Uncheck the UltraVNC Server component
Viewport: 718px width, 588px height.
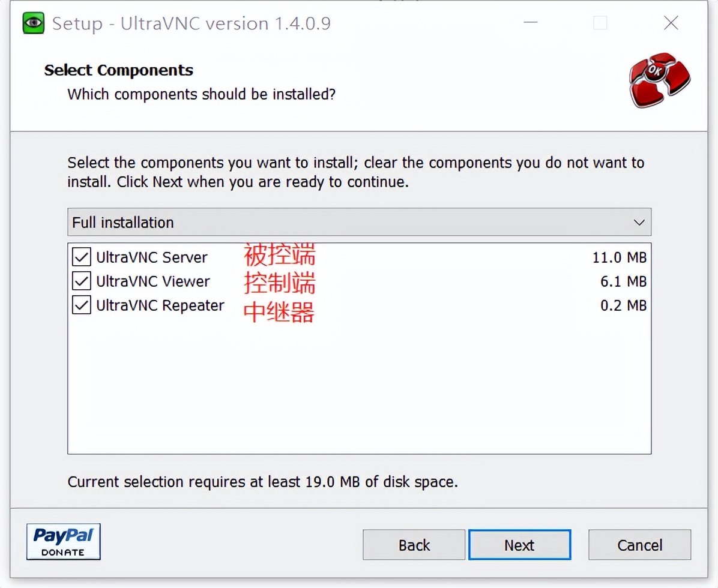(x=81, y=257)
